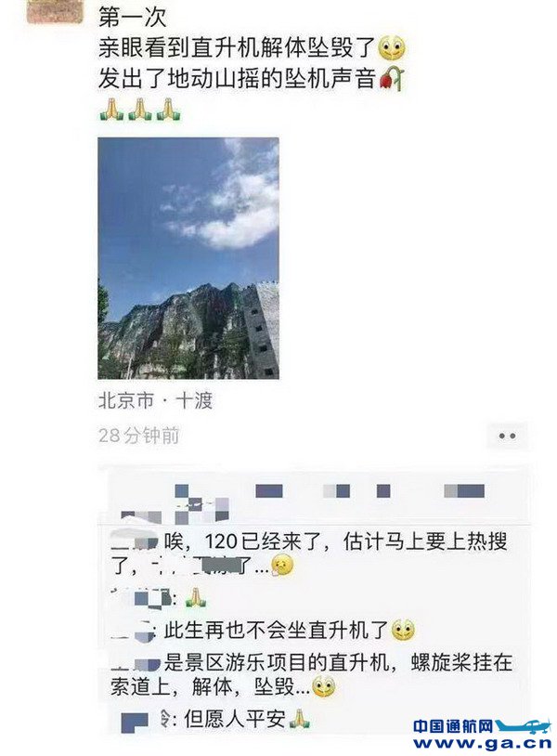Open the blurred commenter name before 唉
Screen dimensions: 557x756
point(135,541)
